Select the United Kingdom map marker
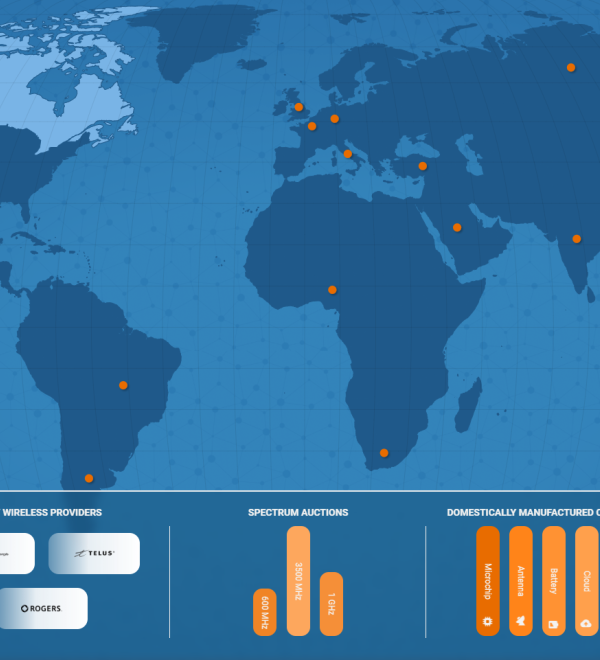Screen dimensions: 600x660 (298, 107)
